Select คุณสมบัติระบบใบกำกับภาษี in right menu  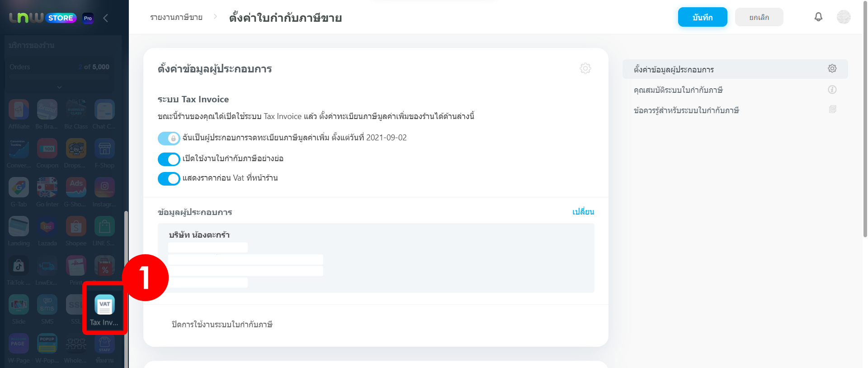click(678, 90)
